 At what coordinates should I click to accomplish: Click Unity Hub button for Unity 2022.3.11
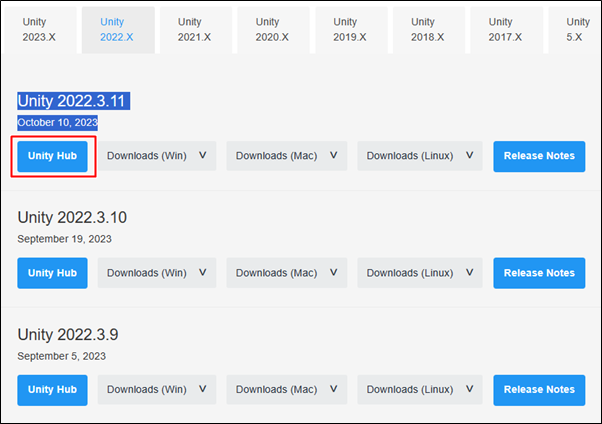tap(52, 156)
